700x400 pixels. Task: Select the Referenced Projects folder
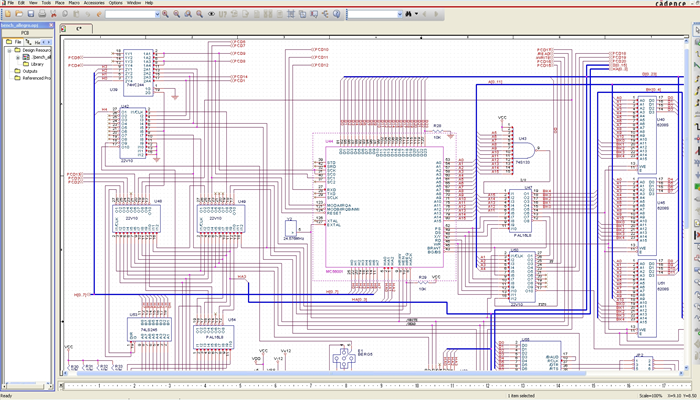33,78
